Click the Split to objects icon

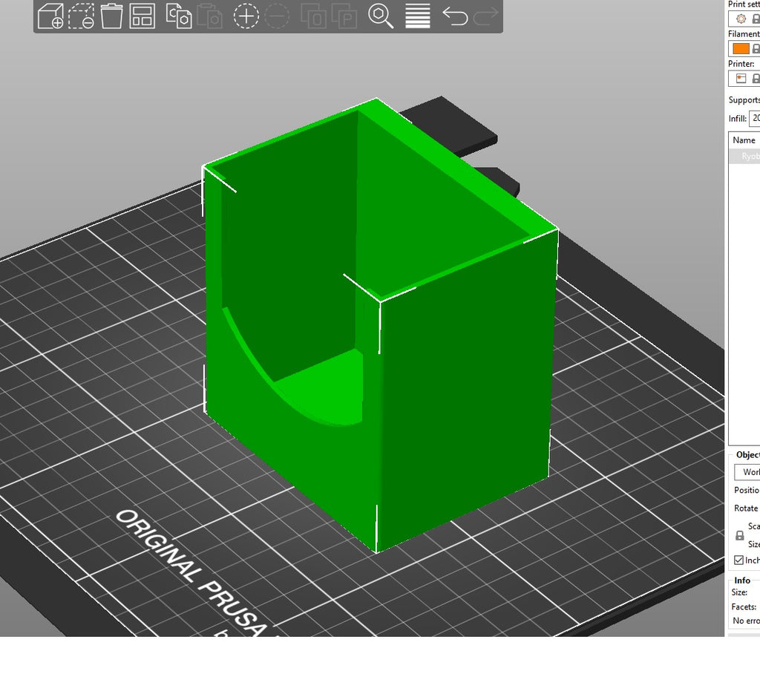click(x=314, y=16)
